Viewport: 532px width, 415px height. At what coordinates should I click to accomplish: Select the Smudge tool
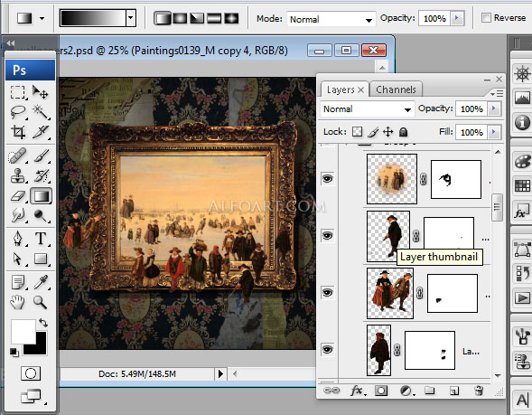[18, 215]
